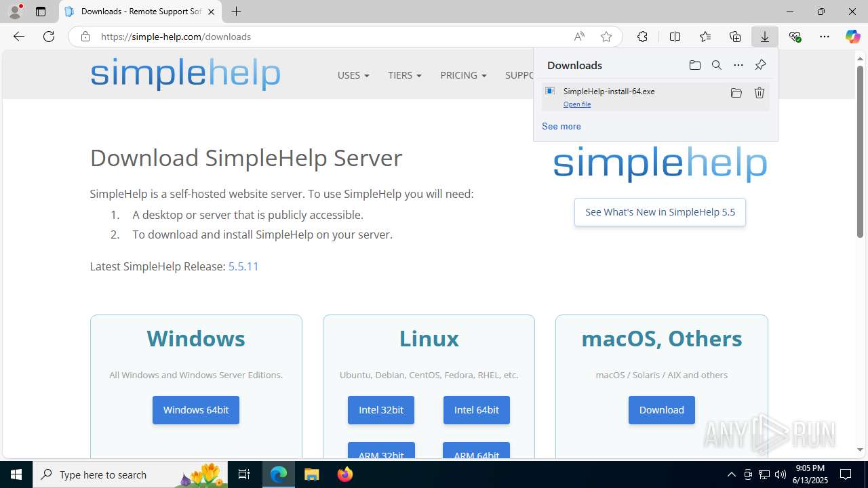Viewport: 868px width, 488px height.
Task: Close the Downloads browser tab
Action: 211,12
